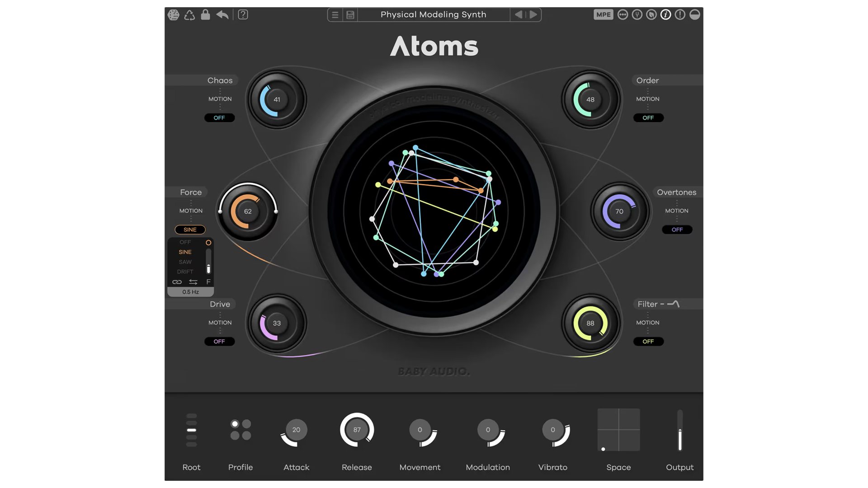Click the exclamation mark circle icon
The image size is (868, 488).
pyautogui.click(x=680, y=14)
